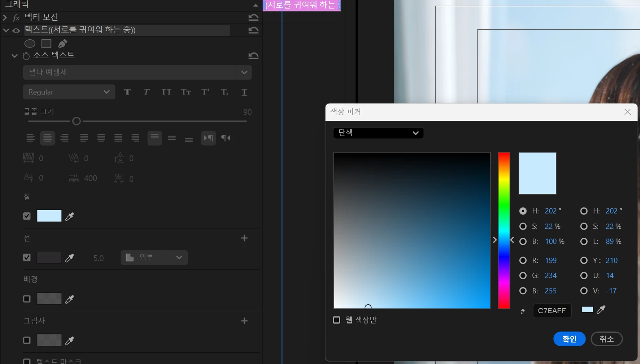Add another stroke with plus icon
The image size is (640, 364).
244,238
